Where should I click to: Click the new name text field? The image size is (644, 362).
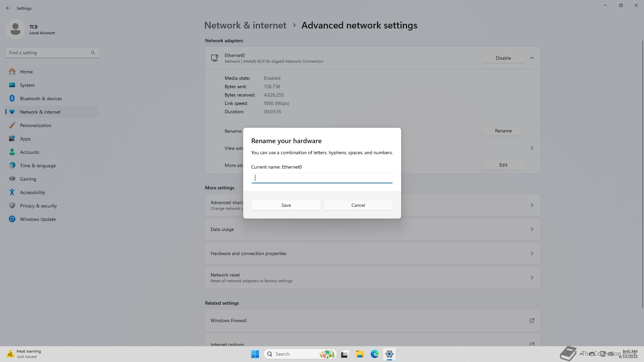322,178
